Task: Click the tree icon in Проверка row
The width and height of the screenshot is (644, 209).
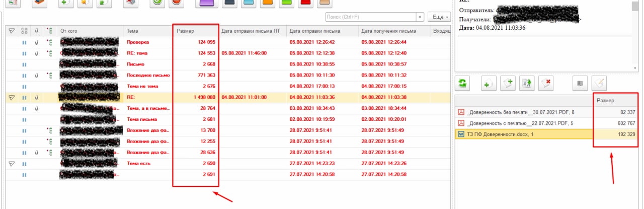Action: pyautogui.click(x=49, y=42)
